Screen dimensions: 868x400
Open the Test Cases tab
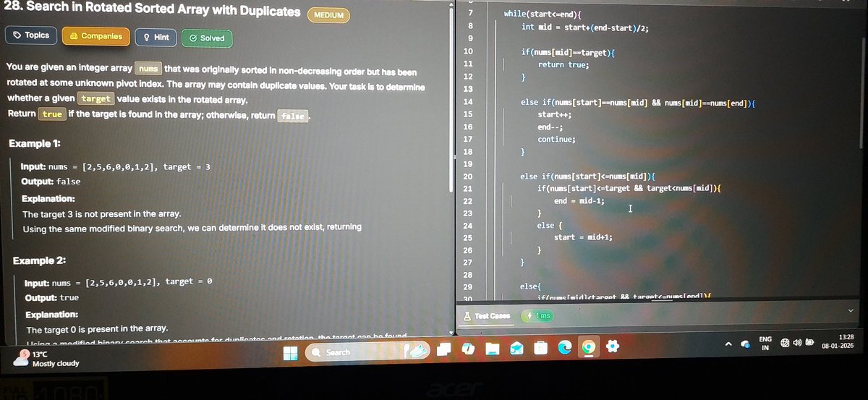click(487, 316)
